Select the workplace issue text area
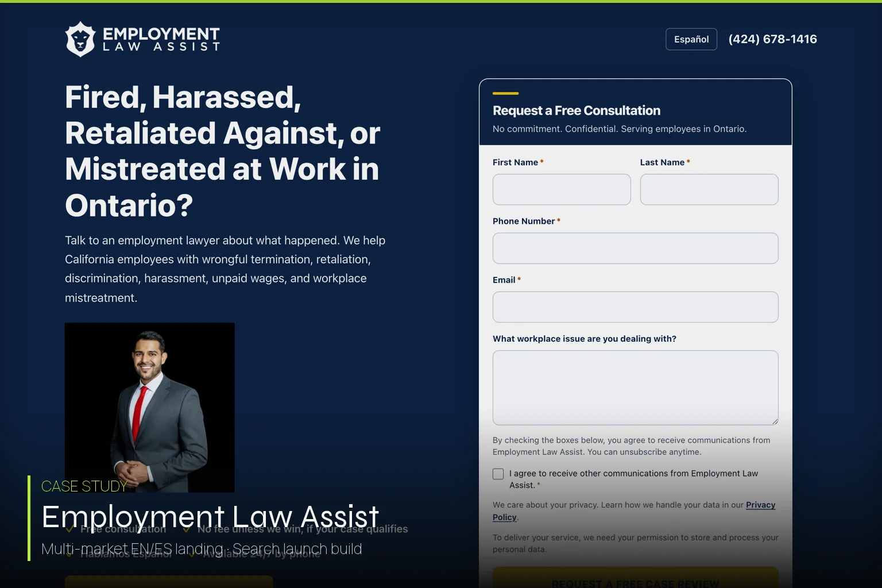 click(636, 388)
